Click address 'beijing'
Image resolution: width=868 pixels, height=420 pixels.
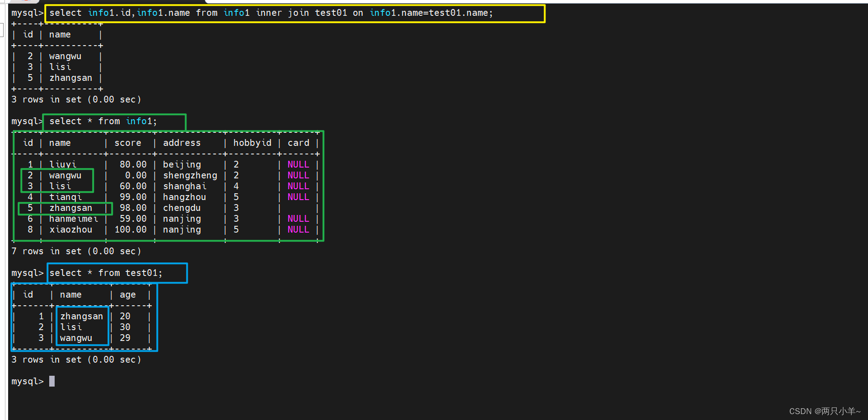pyautogui.click(x=182, y=165)
